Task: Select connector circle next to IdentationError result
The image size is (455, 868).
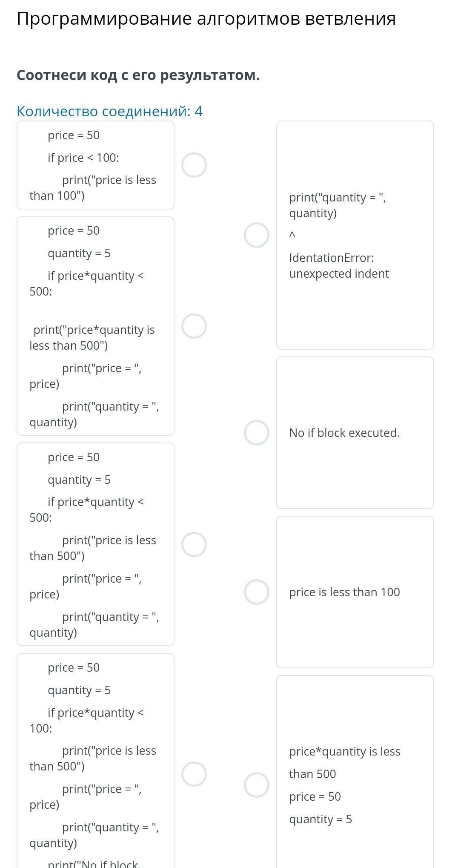Action: [x=257, y=235]
